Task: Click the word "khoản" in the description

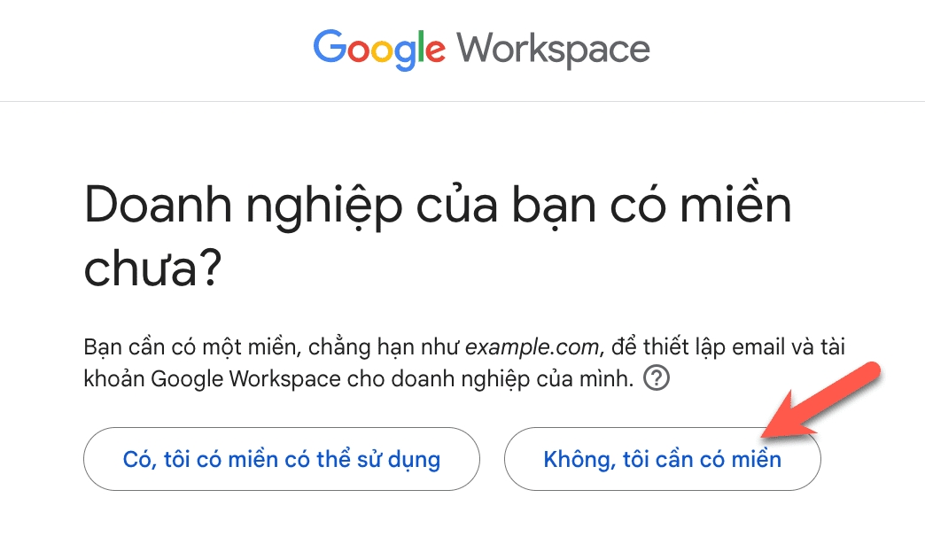Action: click(115, 379)
